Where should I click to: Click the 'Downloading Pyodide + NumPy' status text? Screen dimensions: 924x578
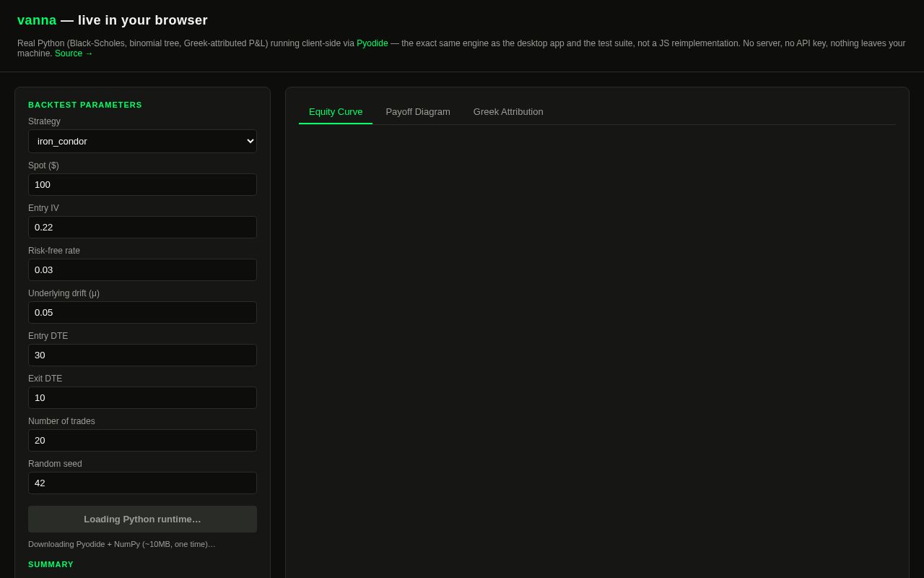click(122, 544)
